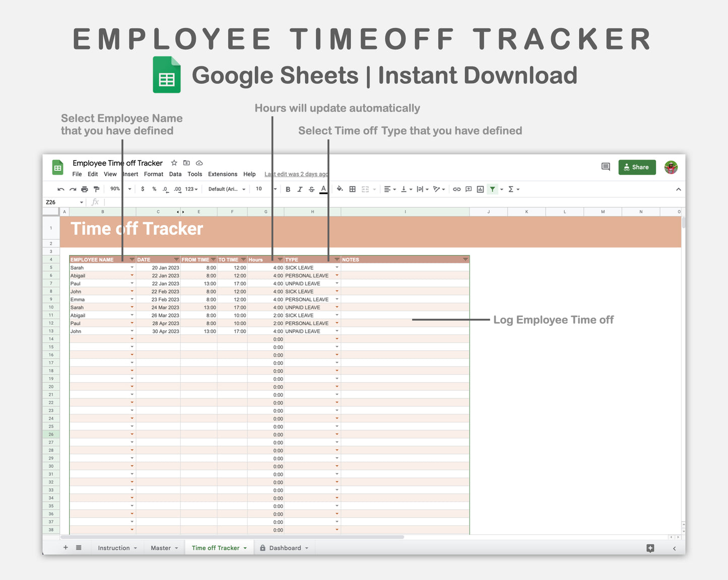Toggle bold formatting

tap(288, 189)
